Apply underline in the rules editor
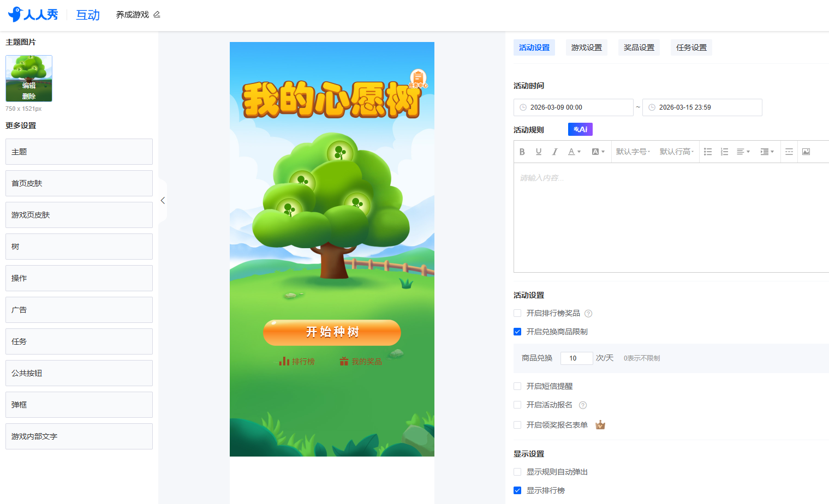The height and width of the screenshot is (504, 829). pyautogui.click(x=539, y=152)
